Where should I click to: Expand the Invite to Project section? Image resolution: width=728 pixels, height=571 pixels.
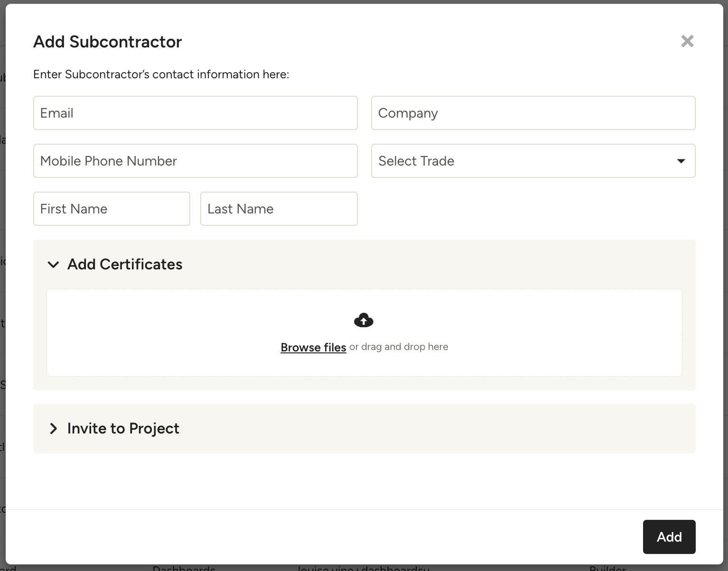click(122, 429)
